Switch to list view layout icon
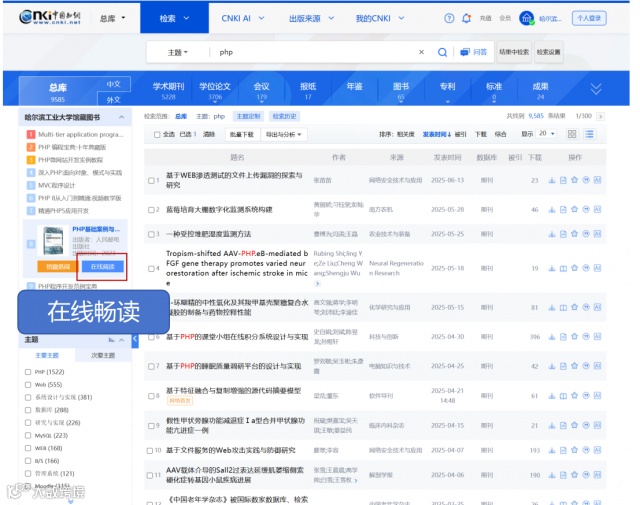640x505 pixels. point(589,134)
